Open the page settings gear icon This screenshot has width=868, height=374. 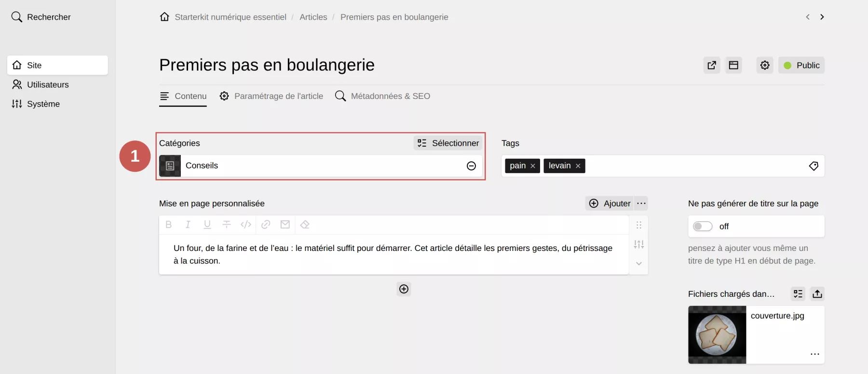coord(765,65)
